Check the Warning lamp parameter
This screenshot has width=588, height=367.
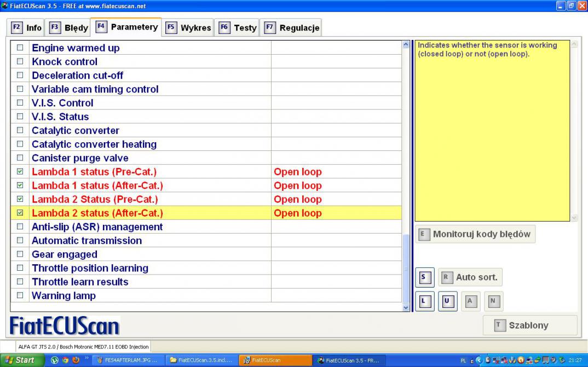point(20,295)
